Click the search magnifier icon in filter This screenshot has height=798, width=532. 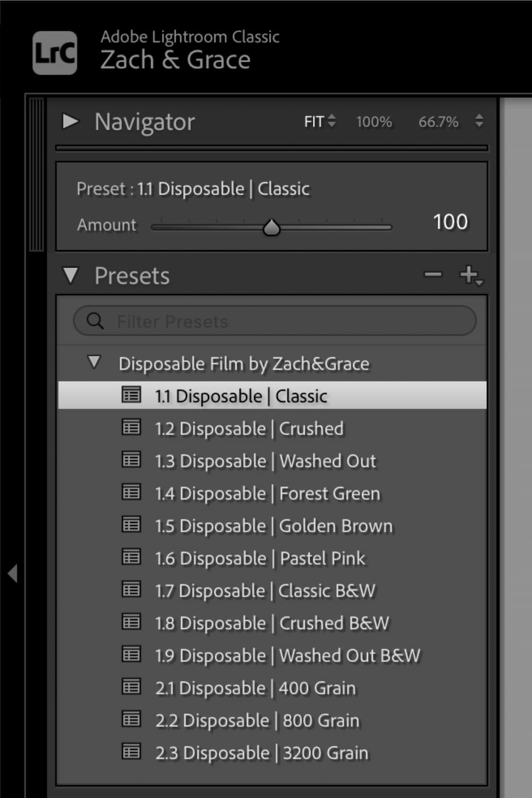click(95, 321)
